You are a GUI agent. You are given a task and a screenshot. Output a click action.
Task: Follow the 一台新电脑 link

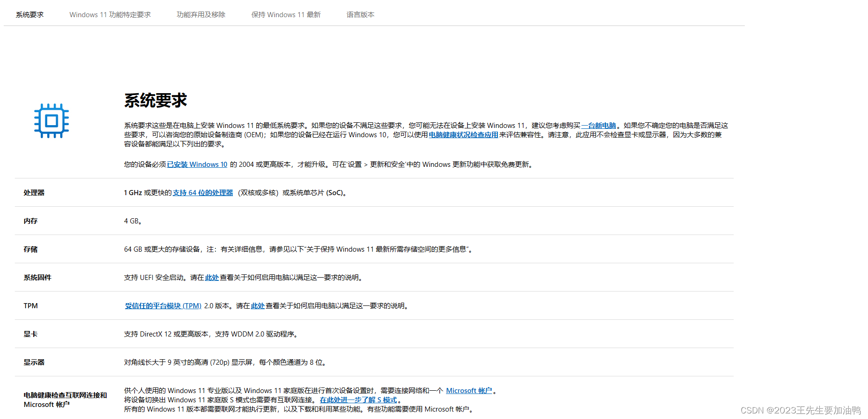tap(599, 126)
